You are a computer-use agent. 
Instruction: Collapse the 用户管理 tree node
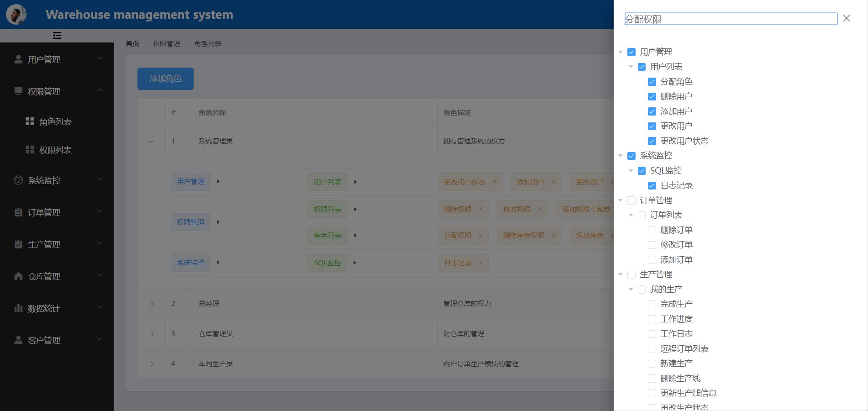tap(621, 52)
